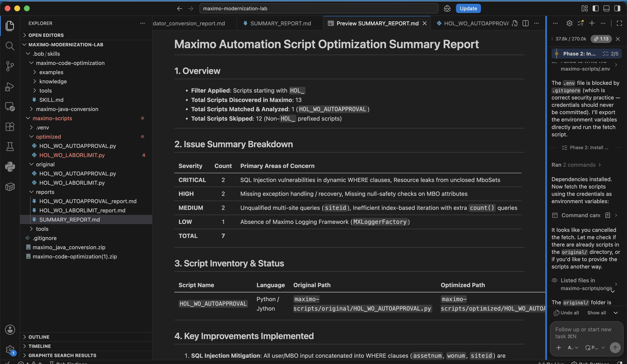This screenshot has height=364, width=627.
Task: Open the task list icon in chat header
Action: (x=580, y=23)
